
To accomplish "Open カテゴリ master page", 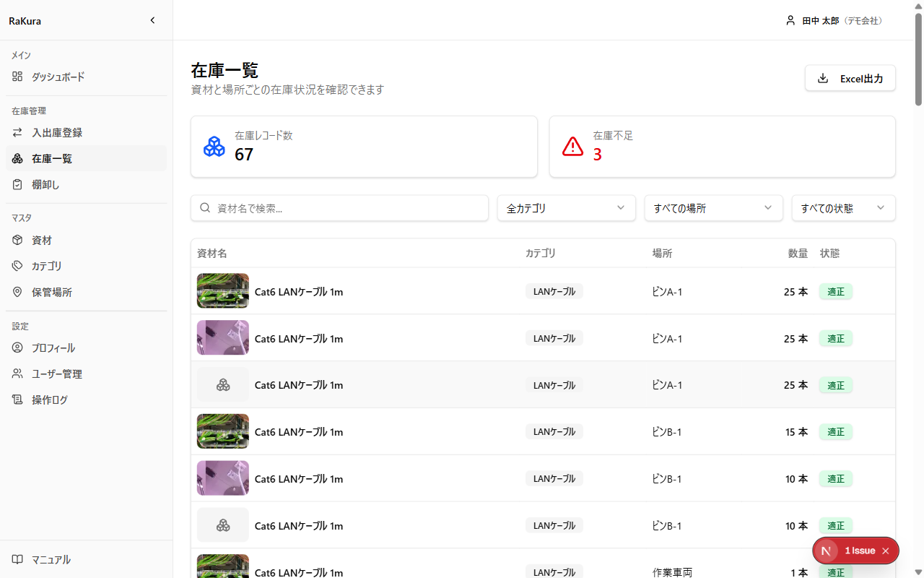I will (x=87, y=267).
